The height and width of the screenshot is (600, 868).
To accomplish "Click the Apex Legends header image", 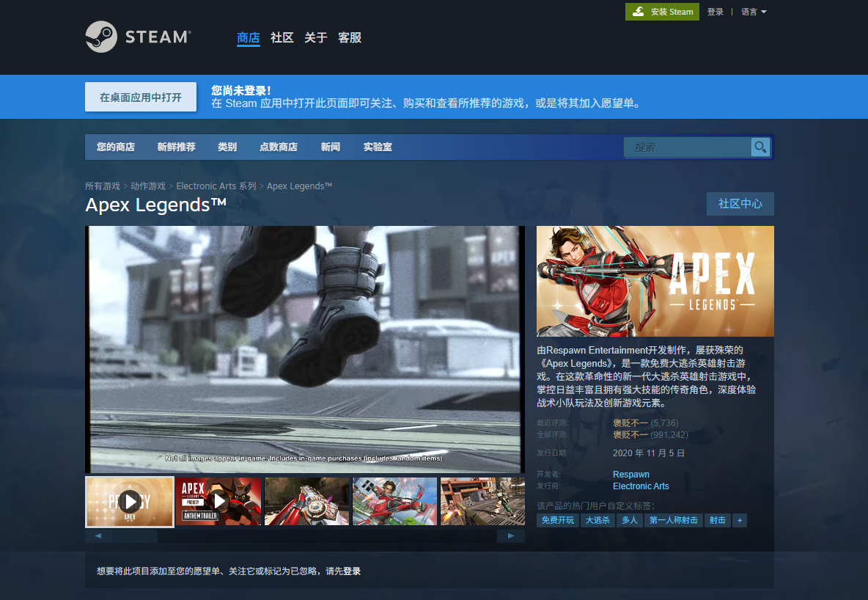I will pos(655,281).
